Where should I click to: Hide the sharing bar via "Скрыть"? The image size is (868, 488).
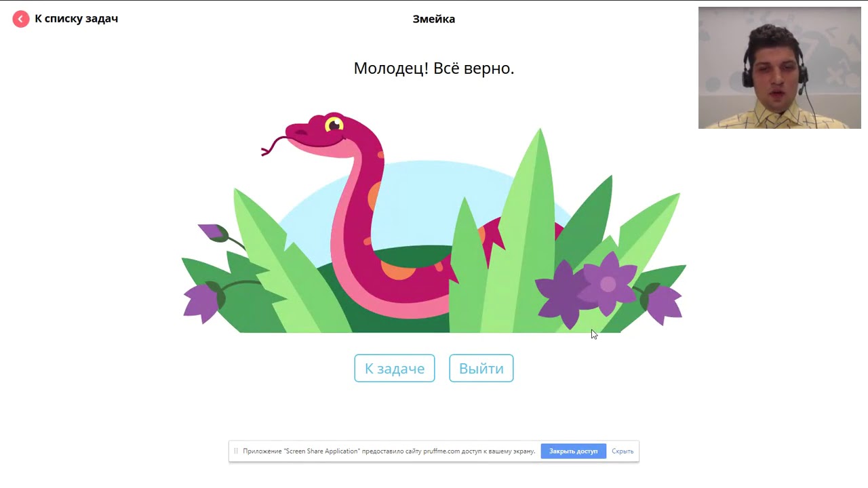coord(623,451)
